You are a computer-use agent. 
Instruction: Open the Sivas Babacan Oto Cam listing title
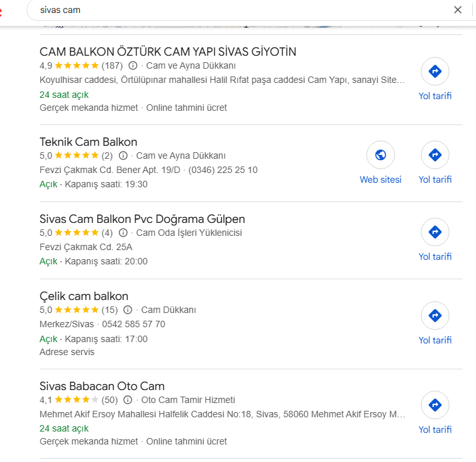coord(102,386)
